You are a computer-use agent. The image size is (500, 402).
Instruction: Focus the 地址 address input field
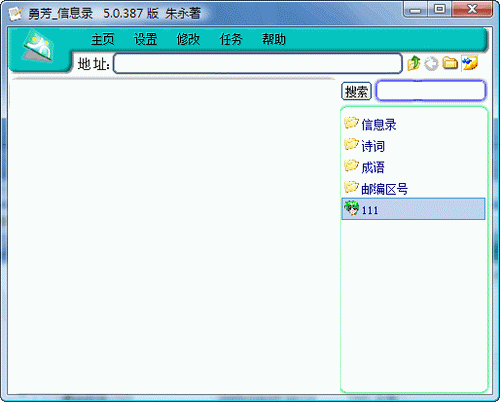pos(258,63)
